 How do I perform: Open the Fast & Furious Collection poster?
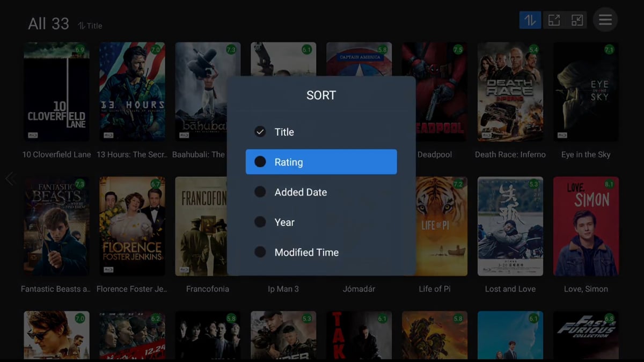click(x=586, y=335)
